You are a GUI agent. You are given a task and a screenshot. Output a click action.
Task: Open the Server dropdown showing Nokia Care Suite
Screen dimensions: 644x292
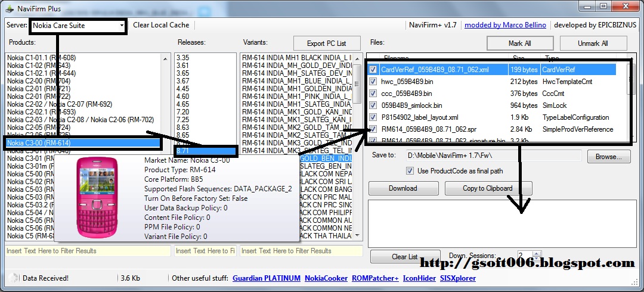coord(78,26)
